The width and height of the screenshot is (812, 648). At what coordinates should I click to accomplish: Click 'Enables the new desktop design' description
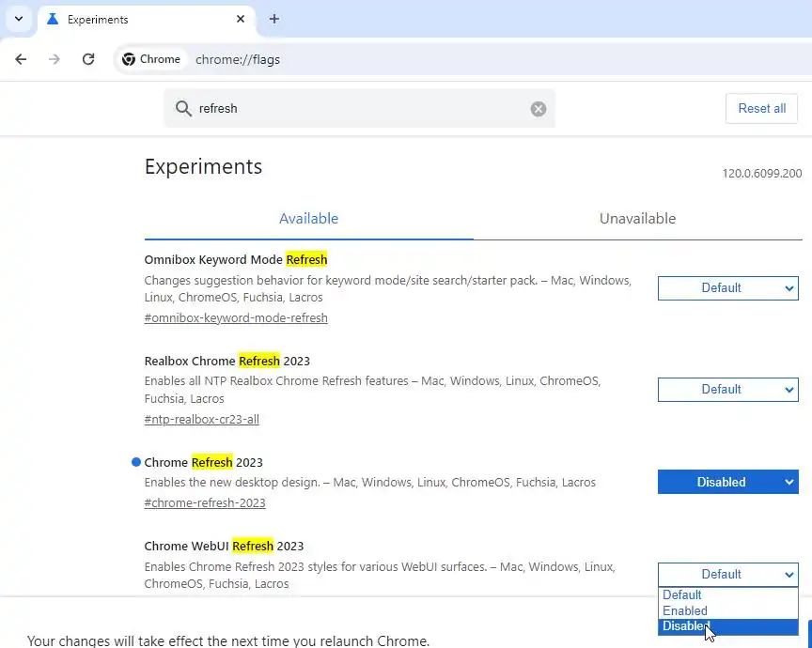pyautogui.click(x=369, y=483)
